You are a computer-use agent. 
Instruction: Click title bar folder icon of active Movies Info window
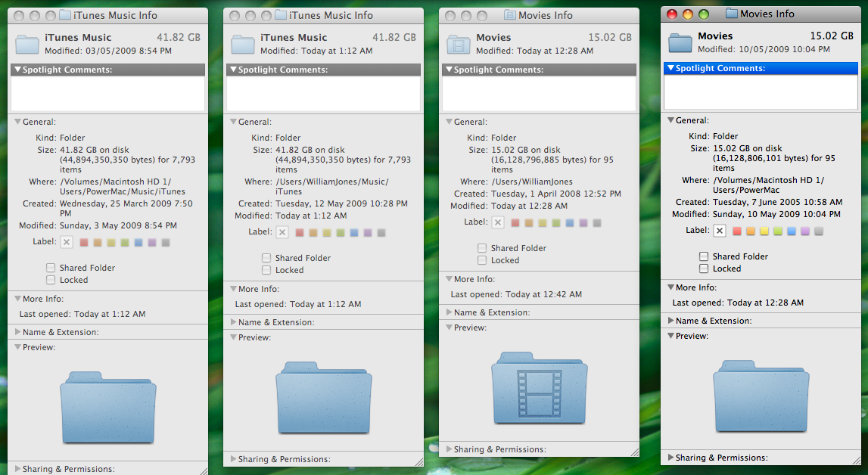click(731, 14)
